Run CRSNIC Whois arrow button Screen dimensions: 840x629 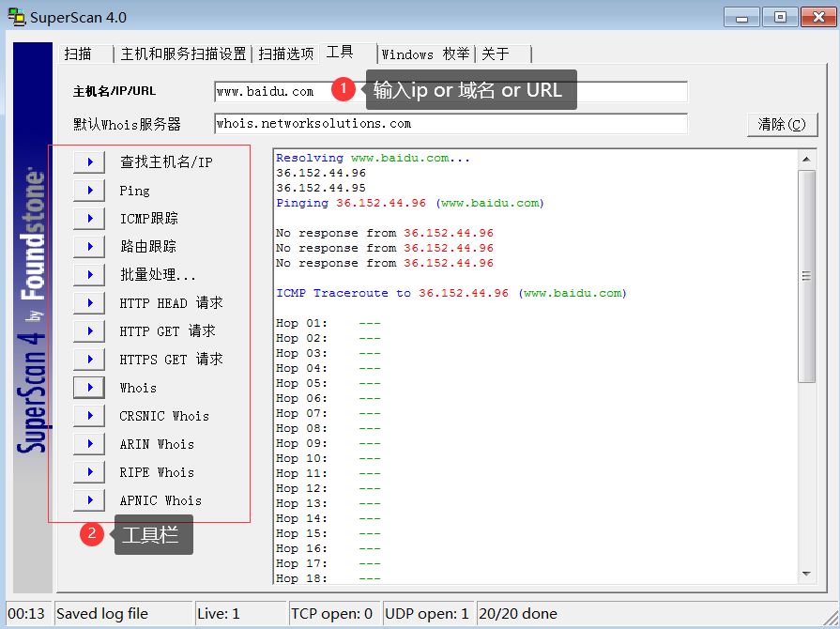click(89, 416)
